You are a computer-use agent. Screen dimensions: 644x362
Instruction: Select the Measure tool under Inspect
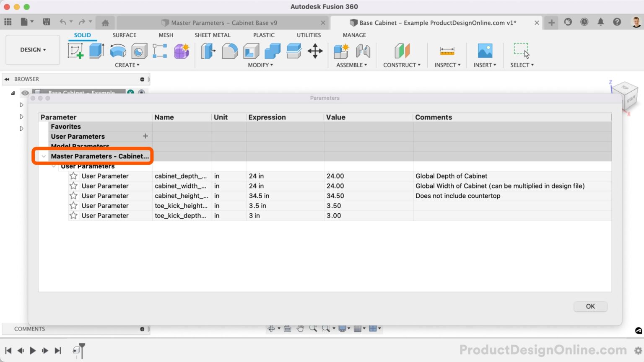click(x=447, y=51)
